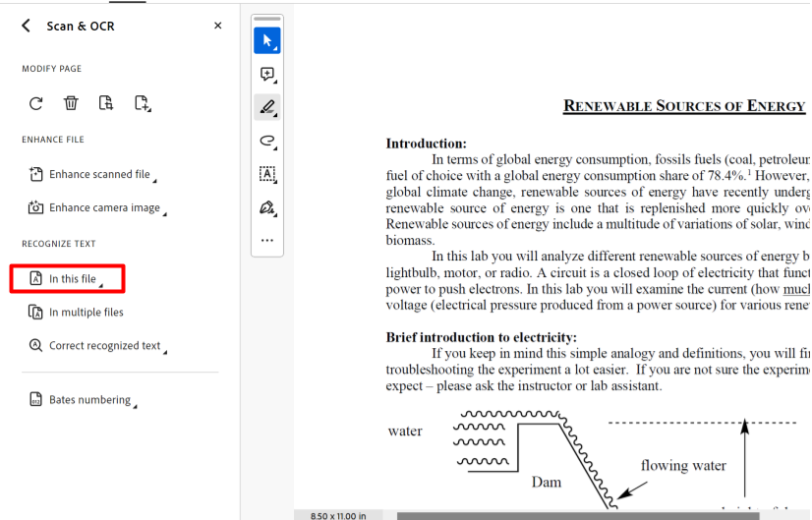Activate the Select arrow tool
The height and width of the screenshot is (520, 812).
(x=267, y=40)
